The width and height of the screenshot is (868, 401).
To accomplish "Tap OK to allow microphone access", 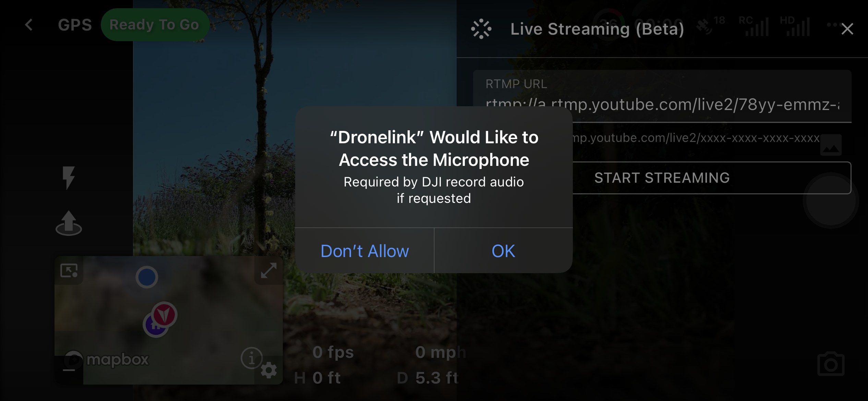I will [503, 251].
